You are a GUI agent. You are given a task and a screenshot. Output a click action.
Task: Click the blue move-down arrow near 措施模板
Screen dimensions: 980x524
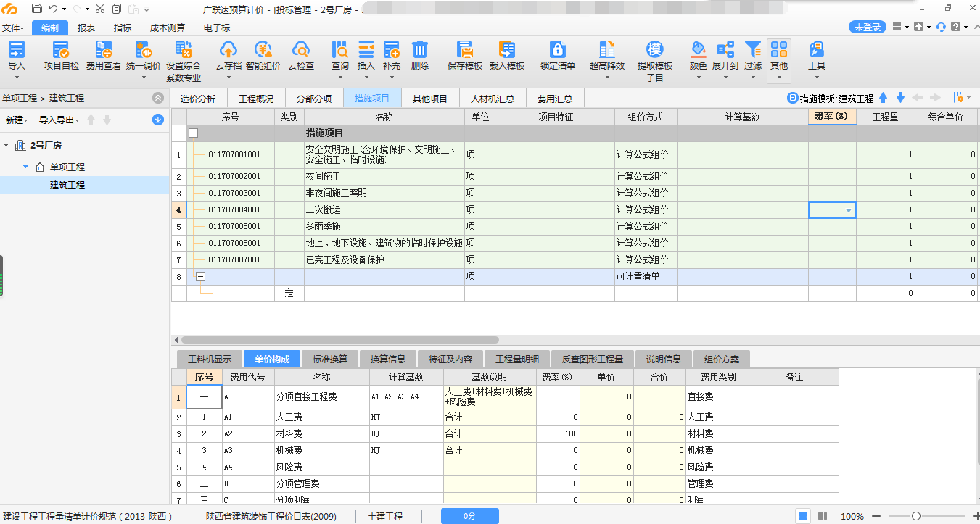(900, 98)
